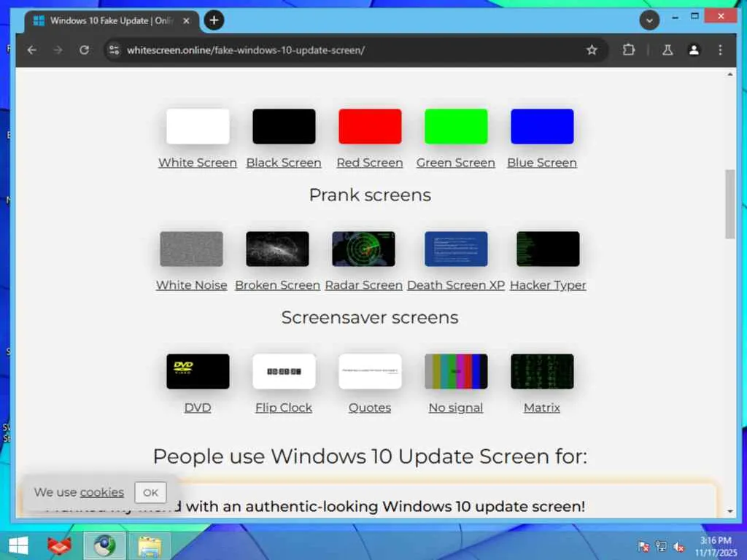This screenshot has height=560, width=747.
Task: Open the White Screen thumbnail
Action: tap(198, 126)
